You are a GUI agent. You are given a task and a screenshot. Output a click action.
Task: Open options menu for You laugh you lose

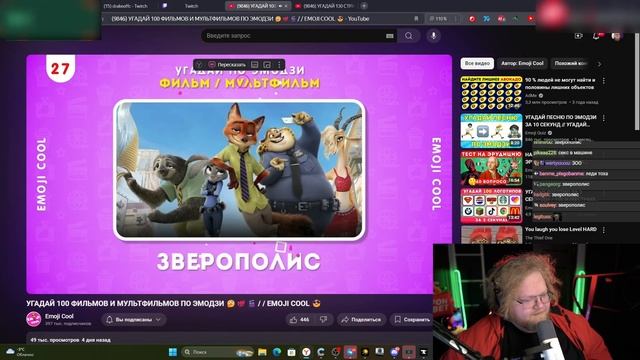pos(604,231)
